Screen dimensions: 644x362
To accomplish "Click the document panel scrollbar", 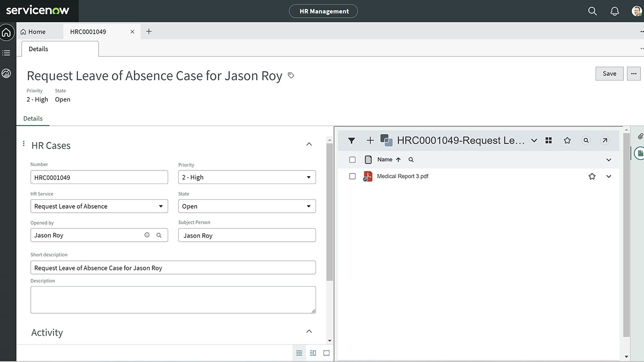I will 626,235.
